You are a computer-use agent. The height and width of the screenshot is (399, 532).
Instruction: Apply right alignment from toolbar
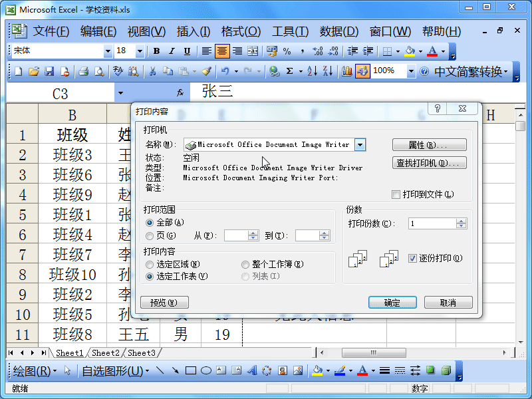(x=237, y=51)
